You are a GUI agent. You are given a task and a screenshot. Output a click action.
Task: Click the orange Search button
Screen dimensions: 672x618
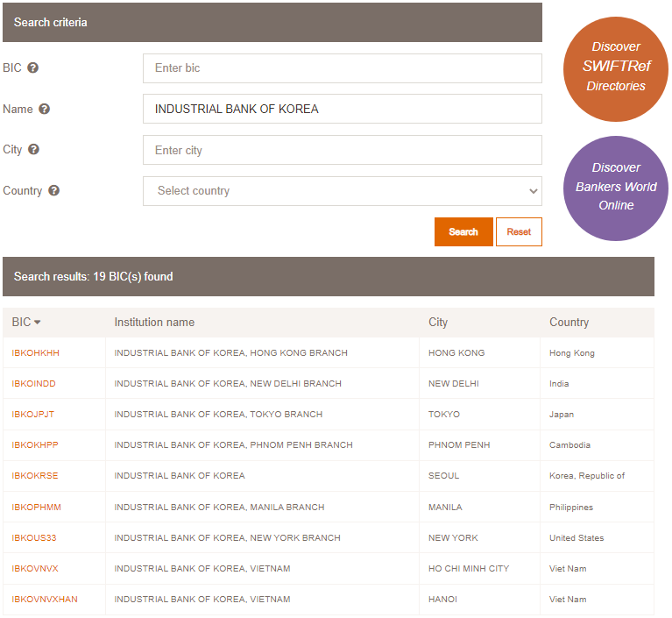click(463, 231)
